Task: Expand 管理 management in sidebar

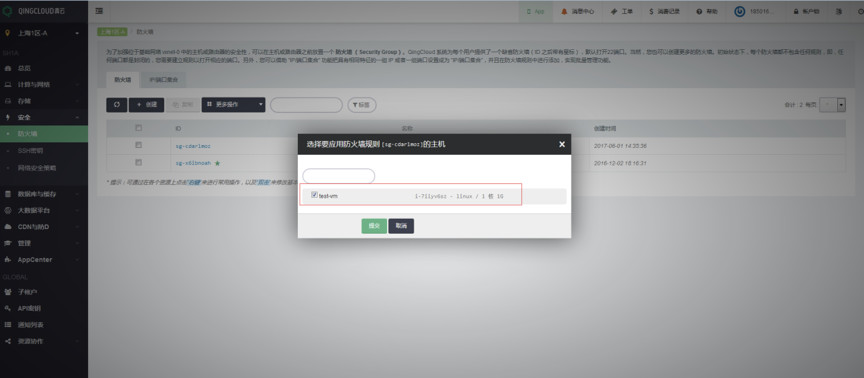Action: (x=44, y=243)
